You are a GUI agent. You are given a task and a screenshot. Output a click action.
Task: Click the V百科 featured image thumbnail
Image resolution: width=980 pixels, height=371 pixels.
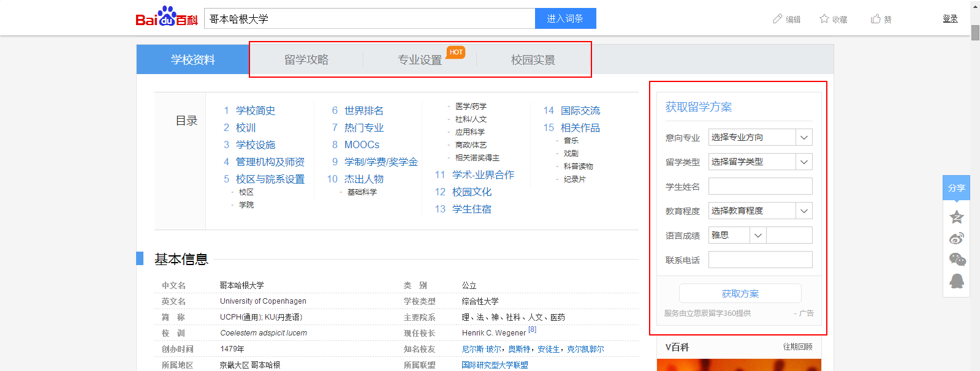coord(739,365)
